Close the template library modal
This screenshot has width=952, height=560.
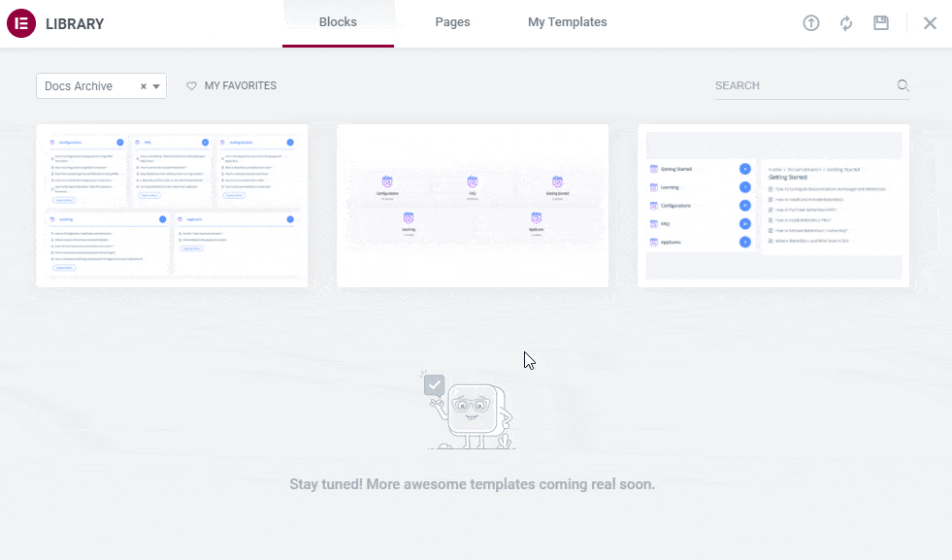[930, 22]
